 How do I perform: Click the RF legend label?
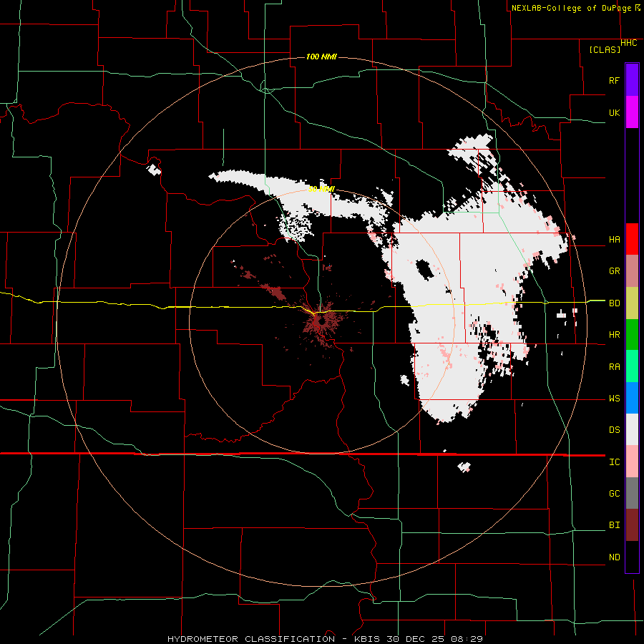coord(614,80)
